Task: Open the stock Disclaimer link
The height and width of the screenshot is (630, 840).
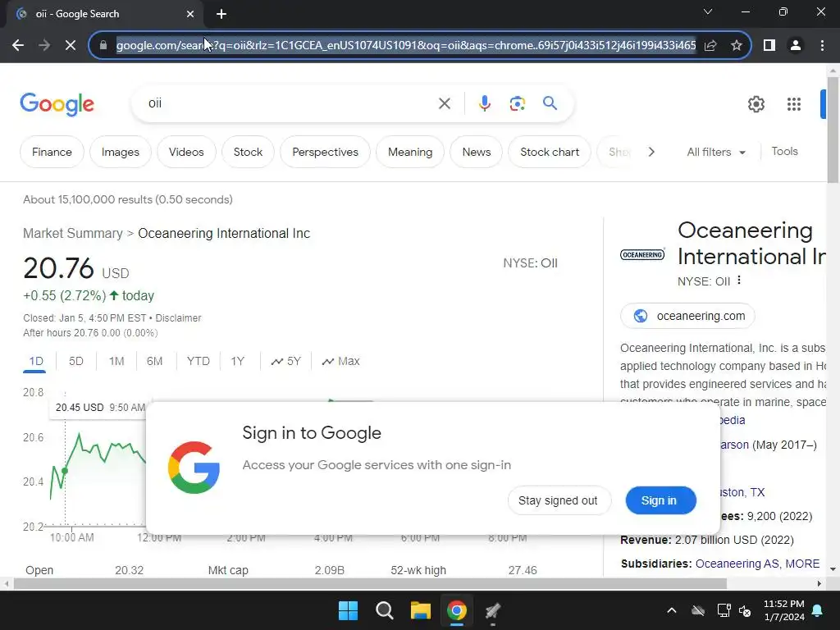Action: (178, 318)
